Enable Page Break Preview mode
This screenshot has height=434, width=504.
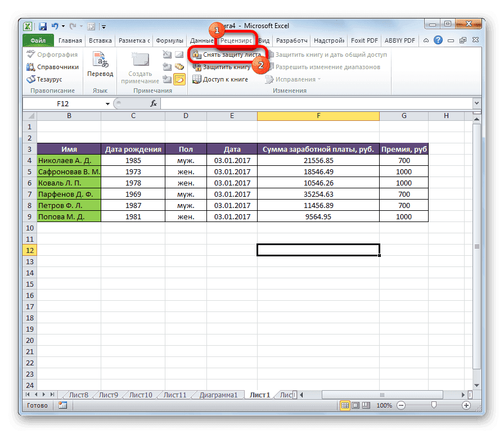point(366,405)
